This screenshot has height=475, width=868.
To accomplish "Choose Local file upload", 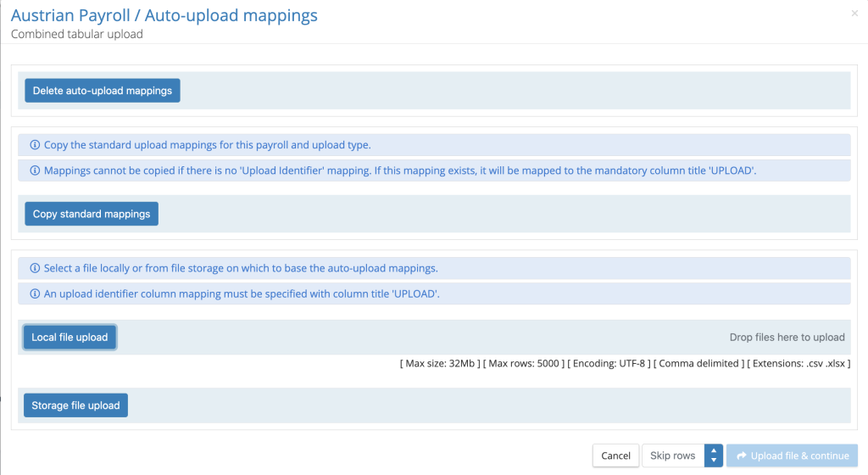I will point(70,338).
